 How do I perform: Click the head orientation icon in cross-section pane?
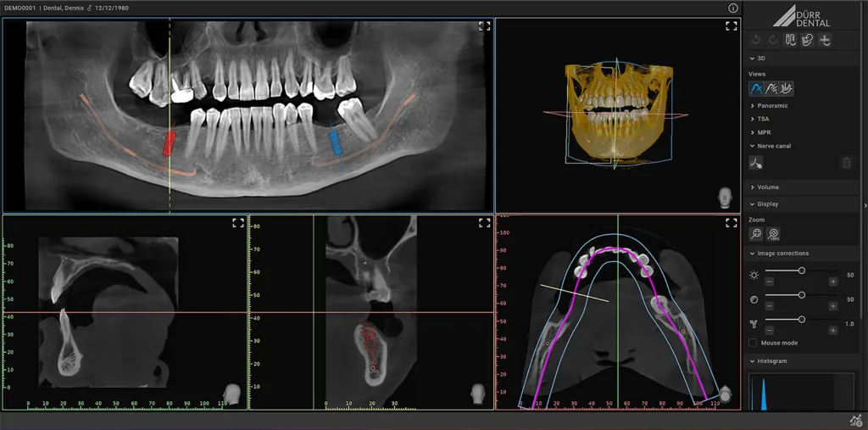[x=478, y=394]
